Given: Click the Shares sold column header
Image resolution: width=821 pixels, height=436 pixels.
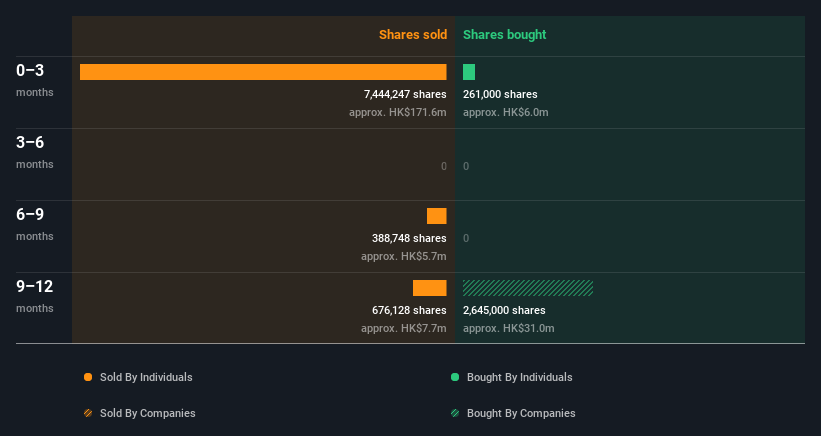Looking at the screenshot, I should pos(413,35).
